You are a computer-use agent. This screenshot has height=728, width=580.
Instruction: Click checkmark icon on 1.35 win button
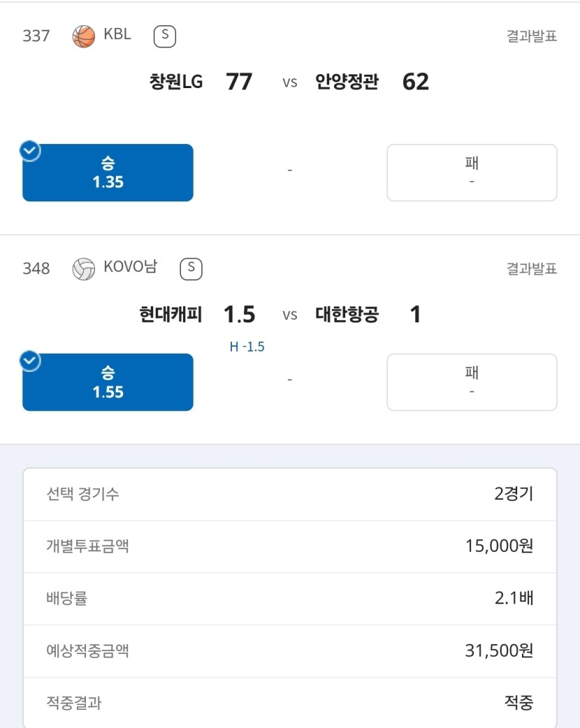pyautogui.click(x=30, y=151)
